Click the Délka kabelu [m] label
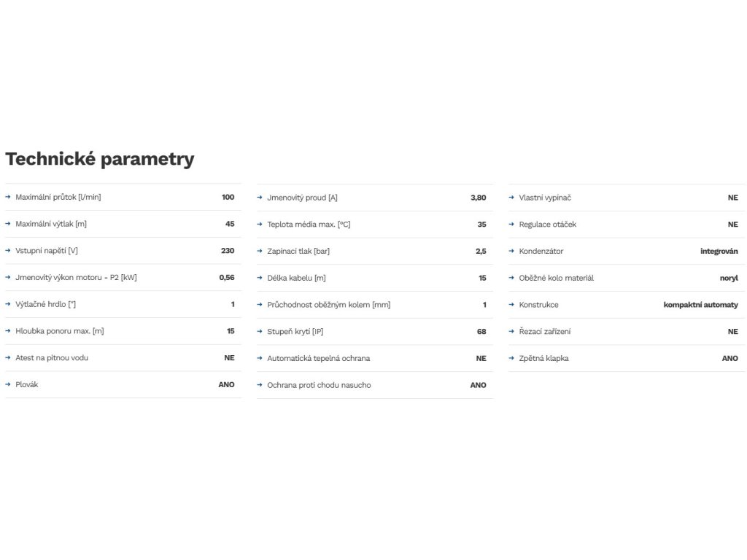Screen dimensions: 747x560 (296, 278)
